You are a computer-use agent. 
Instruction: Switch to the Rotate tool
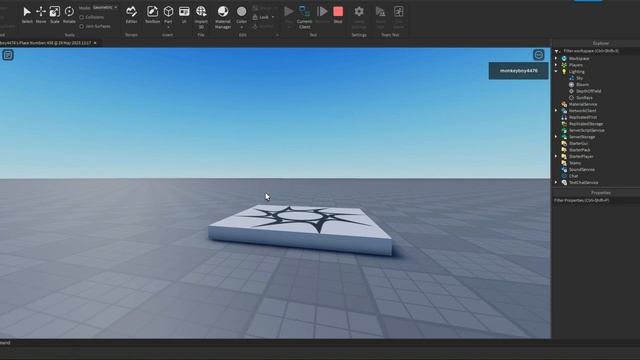click(69, 15)
